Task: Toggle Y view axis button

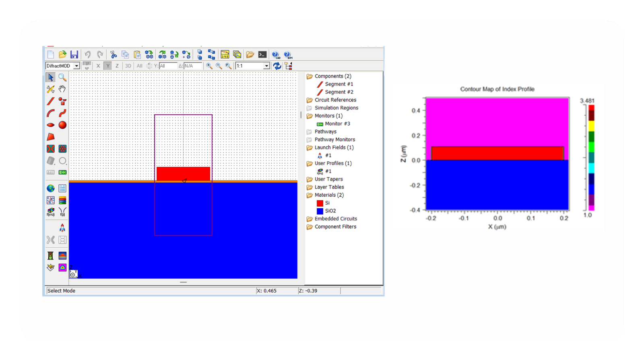Action: tap(107, 66)
